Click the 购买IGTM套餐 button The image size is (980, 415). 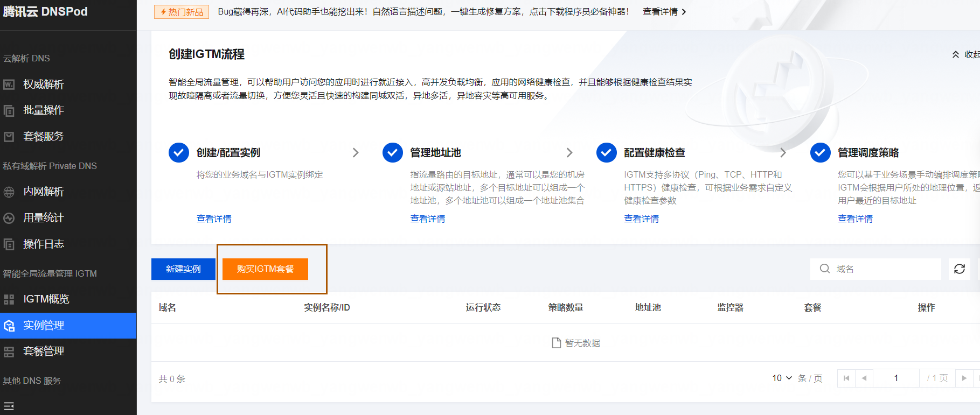coord(265,269)
